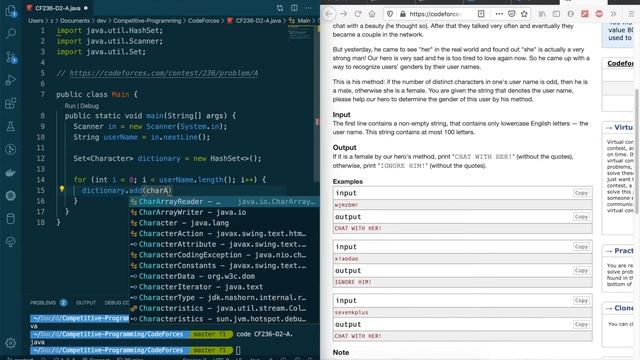This screenshot has height=360, width=640.
Task: Click the lightbulb quick-fix icon on line 15
Action: [x=62, y=189]
